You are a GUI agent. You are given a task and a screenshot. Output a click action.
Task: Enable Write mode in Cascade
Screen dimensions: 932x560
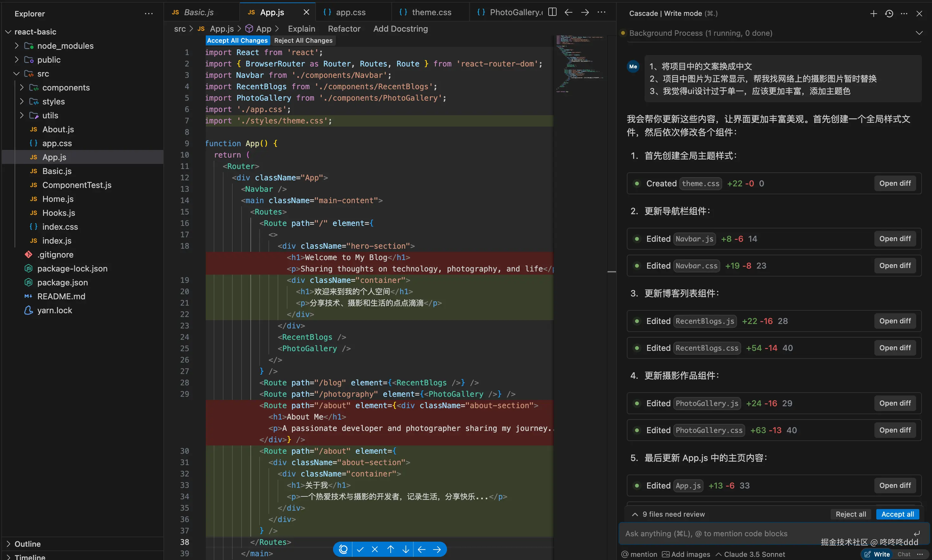pos(877,554)
